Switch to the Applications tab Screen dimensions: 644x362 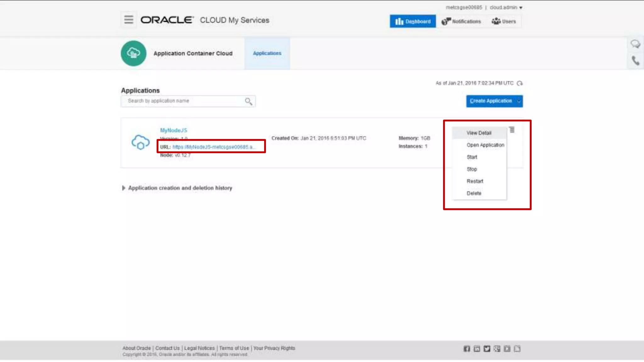pos(267,53)
